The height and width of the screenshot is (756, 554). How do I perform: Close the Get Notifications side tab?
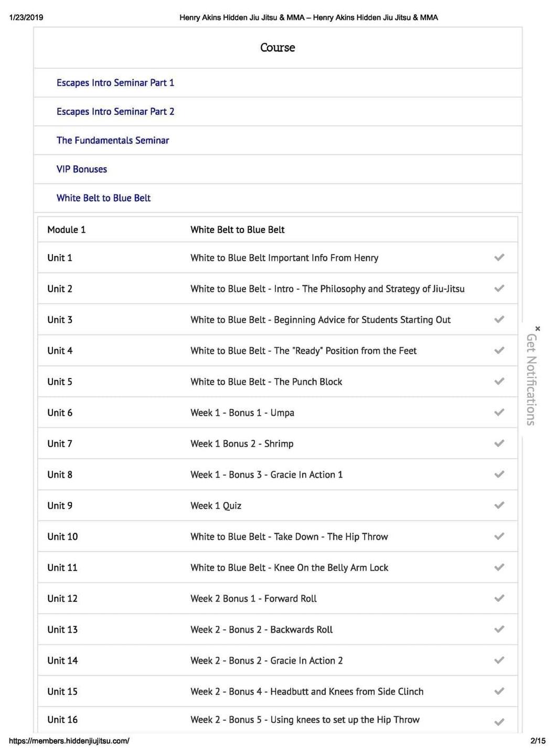pos(538,329)
